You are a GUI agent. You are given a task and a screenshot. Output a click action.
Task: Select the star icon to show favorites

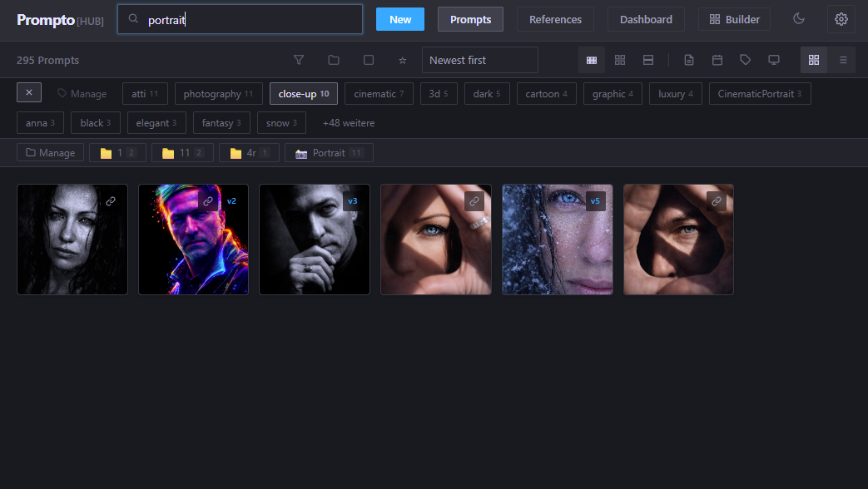click(402, 60)
